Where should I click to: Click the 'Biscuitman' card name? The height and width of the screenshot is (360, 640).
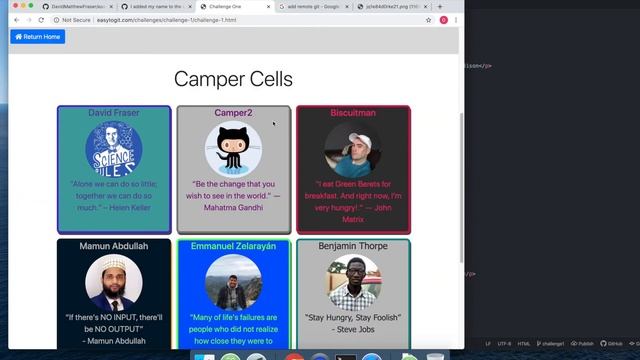pos(353,113)
